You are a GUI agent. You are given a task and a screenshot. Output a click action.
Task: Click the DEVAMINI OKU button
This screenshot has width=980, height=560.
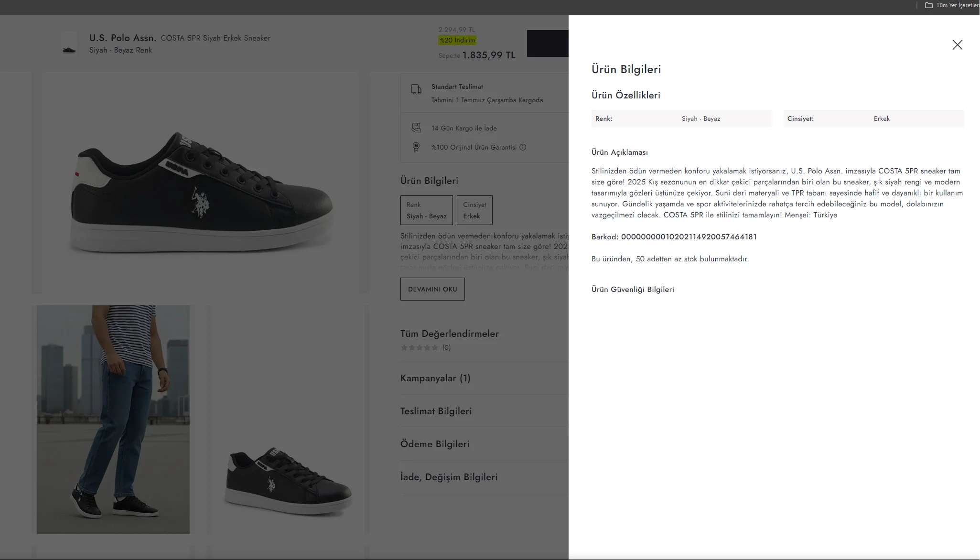coord(432,289)
